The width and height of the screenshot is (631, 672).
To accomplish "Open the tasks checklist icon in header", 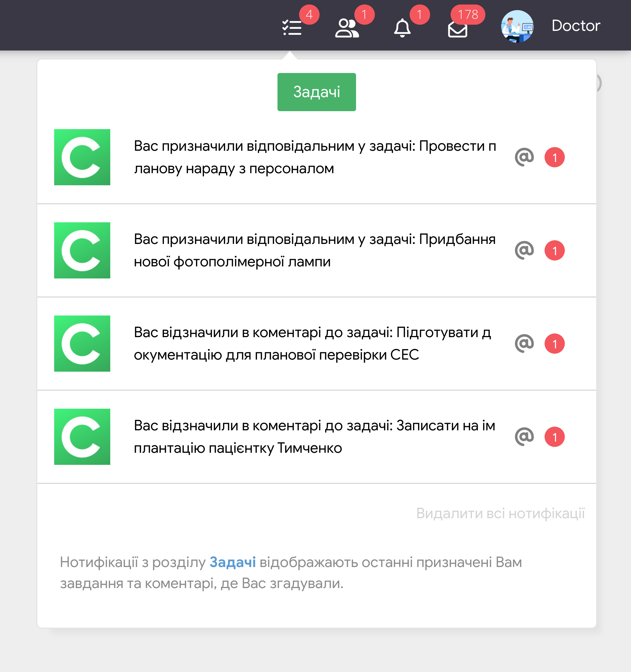I will (292, 28).
